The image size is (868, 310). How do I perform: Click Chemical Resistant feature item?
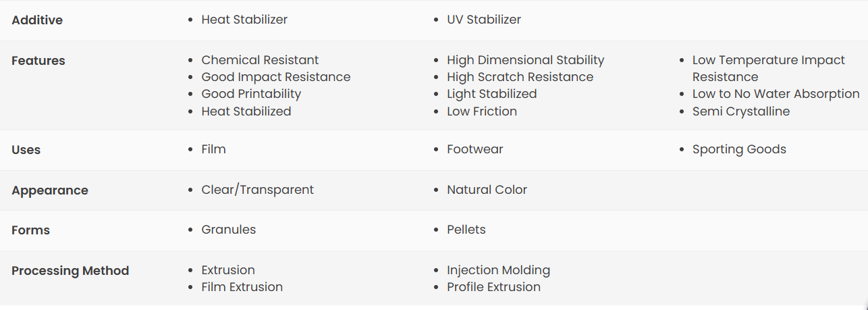(x=260, y=60)
